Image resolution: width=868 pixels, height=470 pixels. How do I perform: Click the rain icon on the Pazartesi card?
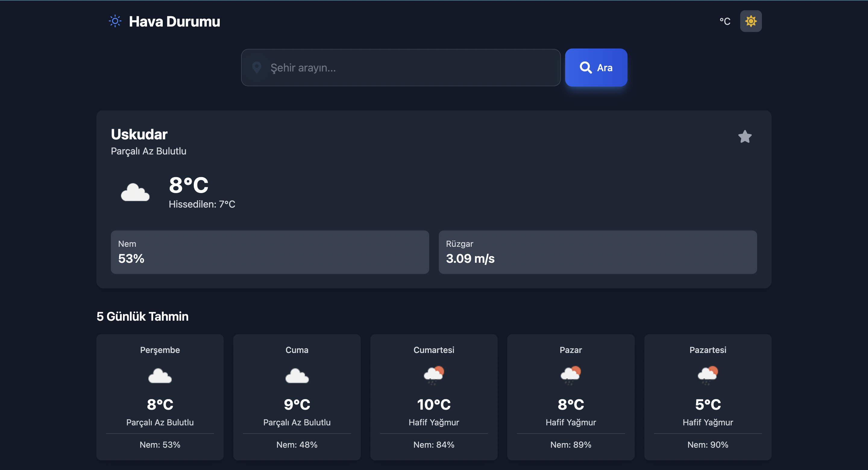(x=708, y=375)
